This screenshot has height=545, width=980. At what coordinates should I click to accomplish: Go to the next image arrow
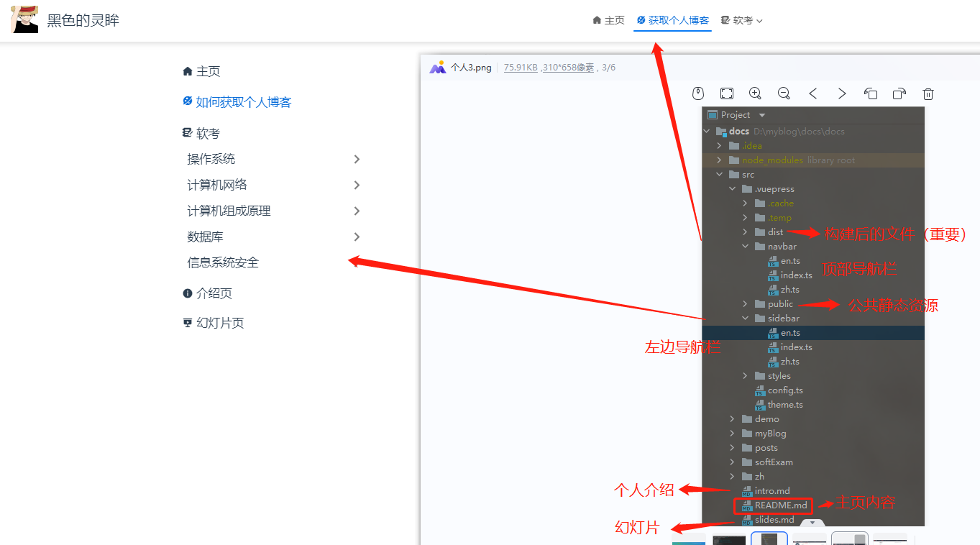(x=842, y=93)
